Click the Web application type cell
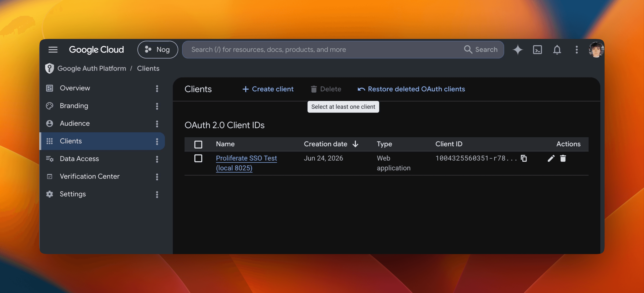The width and height of the screenshot is (644, 293). click(x=393, y=163)
